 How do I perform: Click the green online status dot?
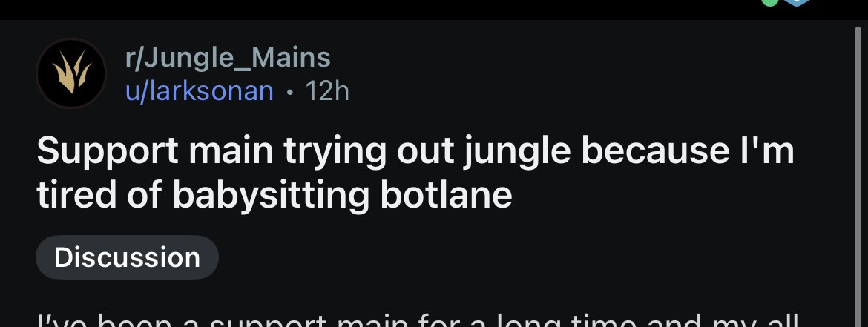[769, 3]
